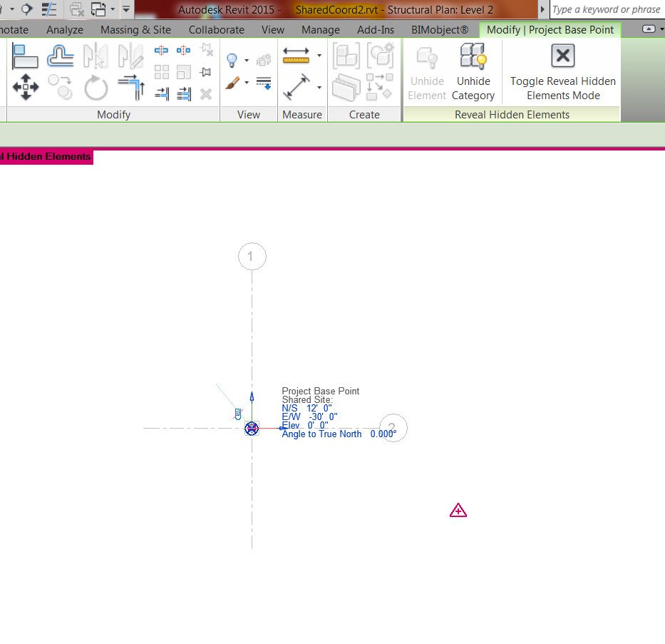Select the Array tool
This screenshot has height=644, width=665.
point(161,72)
